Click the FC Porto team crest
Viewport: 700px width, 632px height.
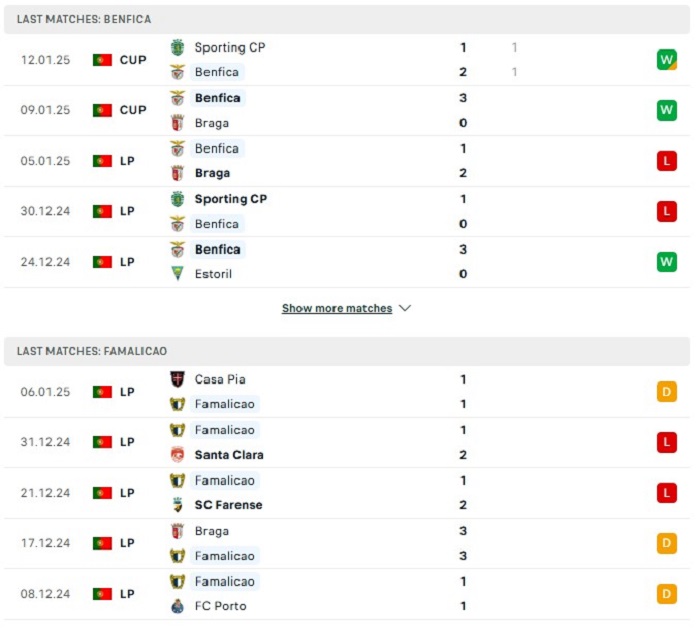[x=177, y=606]
